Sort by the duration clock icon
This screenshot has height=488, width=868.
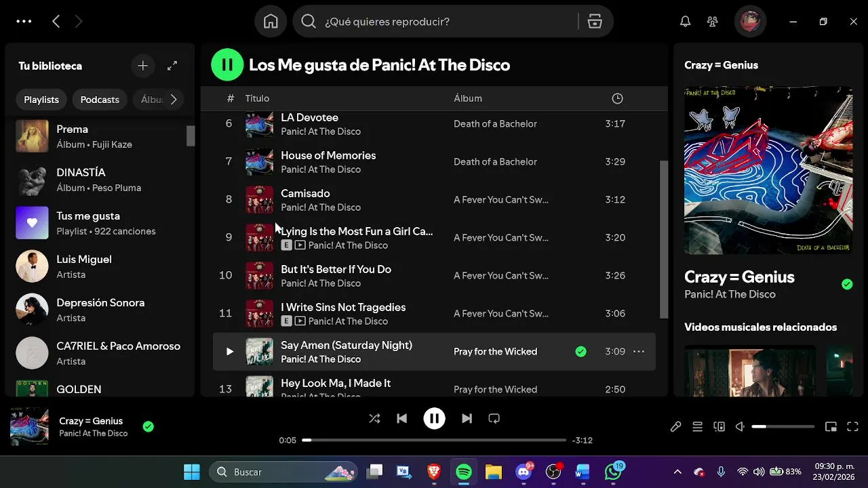click(x=617, y=98)
